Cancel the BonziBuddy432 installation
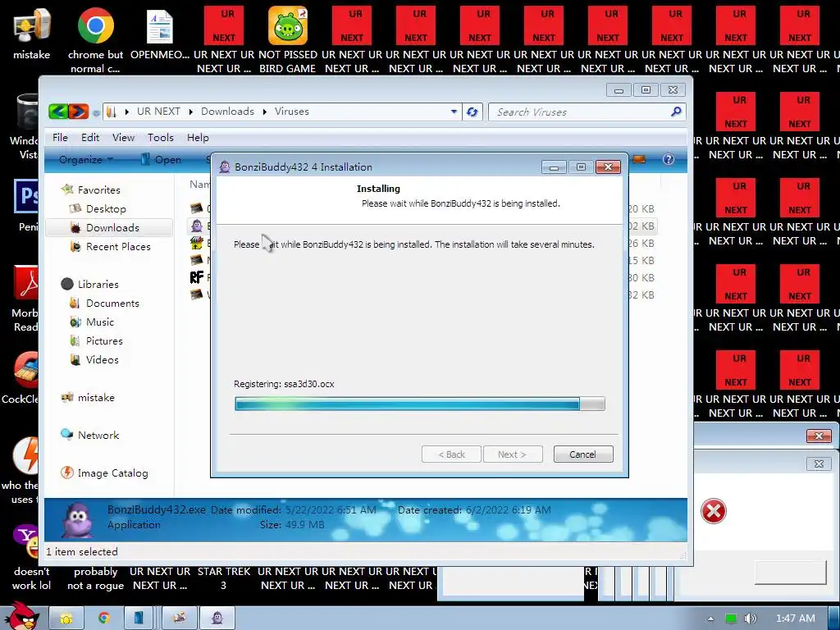 pos(583,454)
